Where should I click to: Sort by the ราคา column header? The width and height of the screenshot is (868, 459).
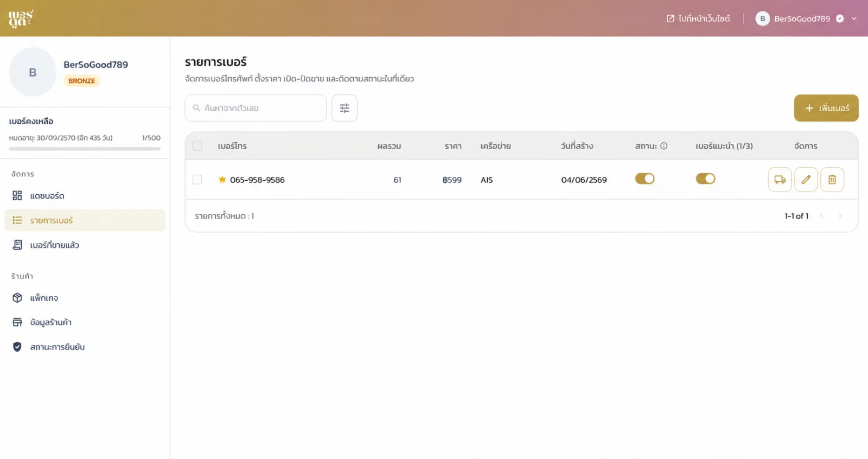(453, 146)
